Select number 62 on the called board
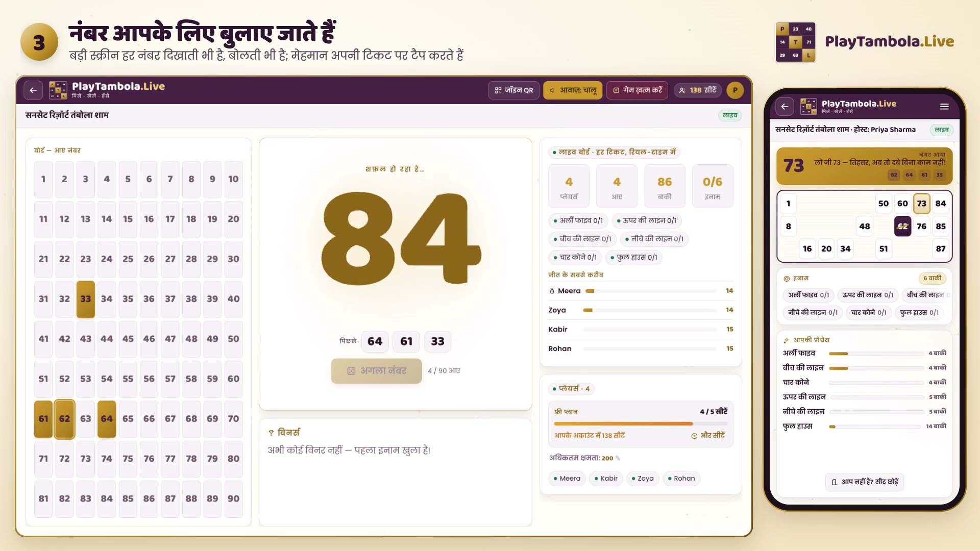The image size is (980, 551). pos(64,419)
